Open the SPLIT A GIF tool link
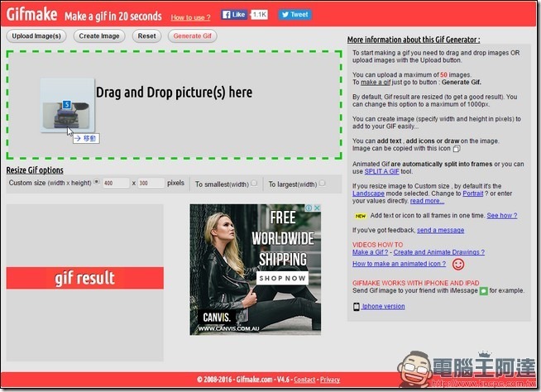This screenshot has height=392, width=541. click(x=384, y=171)
